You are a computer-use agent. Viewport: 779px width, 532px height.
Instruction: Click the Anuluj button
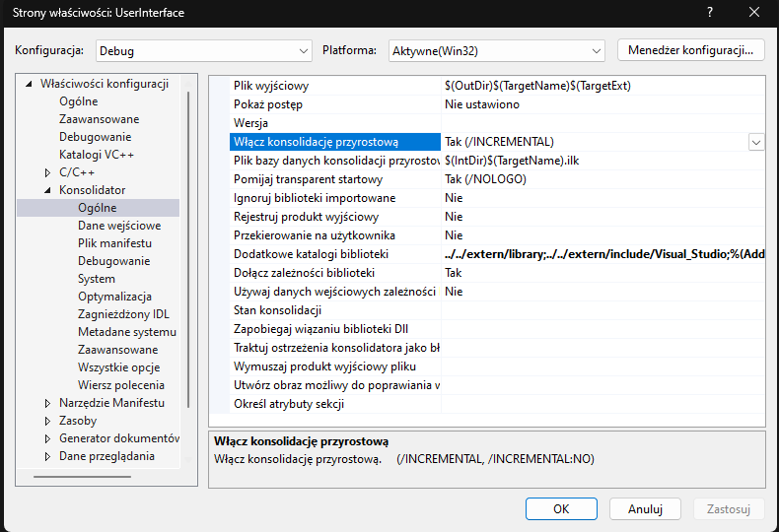(x=645, y=509)
